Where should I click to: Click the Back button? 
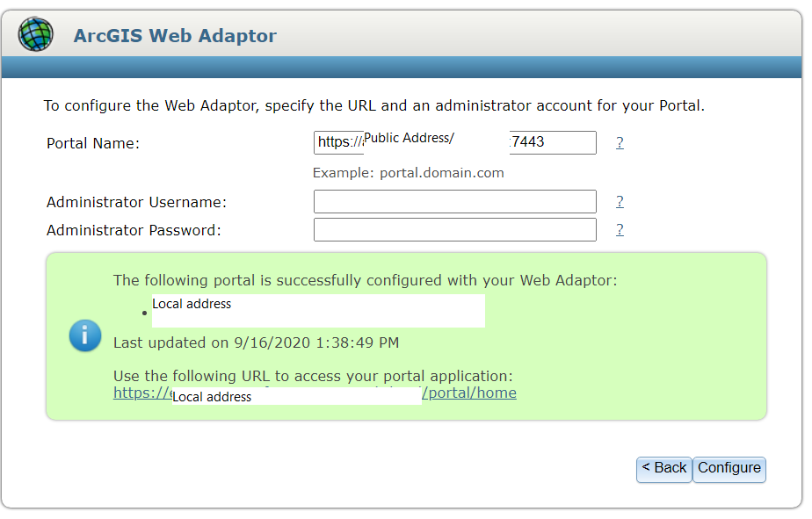[663, 469]
